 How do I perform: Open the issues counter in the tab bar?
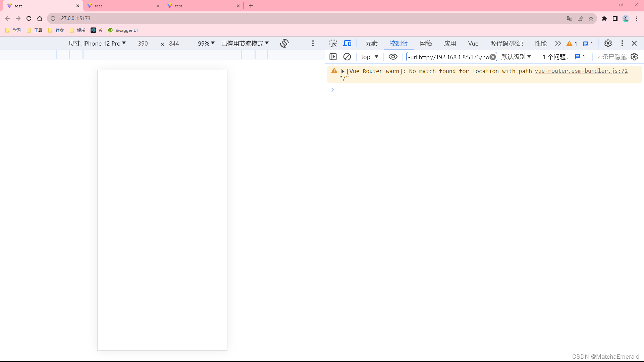point(588,44)
